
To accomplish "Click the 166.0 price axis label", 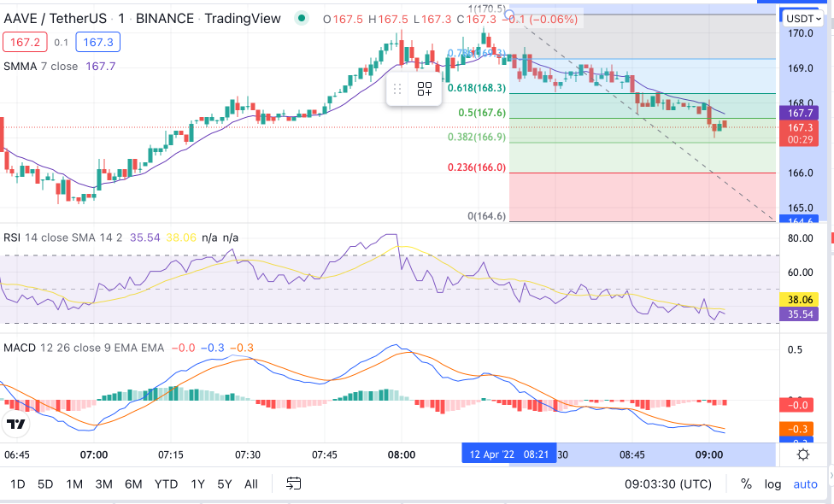I will click(801, 173).
